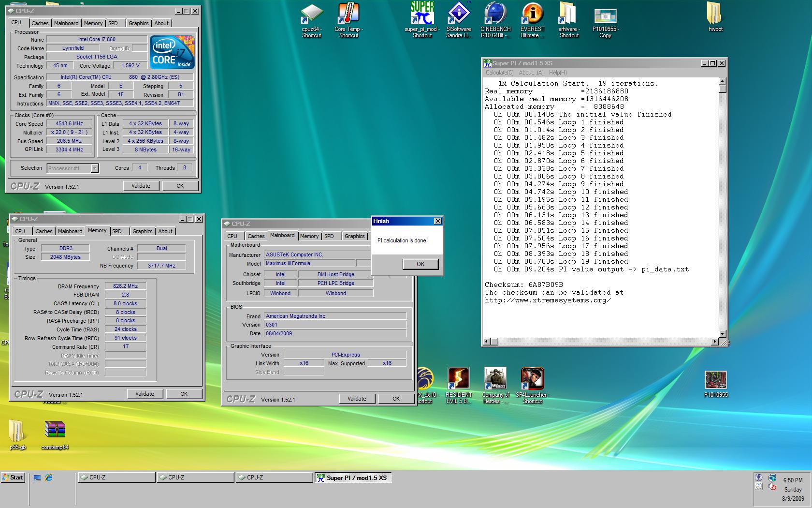Switch to Caches tab in top CPU-Z window
The width and height of the screenshot is (812, 508).
tap(40, 23)
